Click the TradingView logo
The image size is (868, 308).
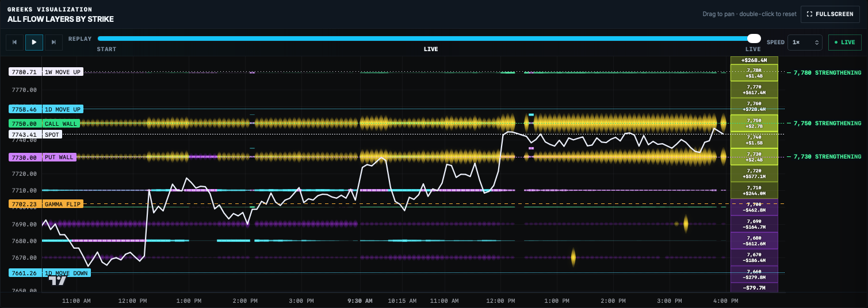[58, 280]
